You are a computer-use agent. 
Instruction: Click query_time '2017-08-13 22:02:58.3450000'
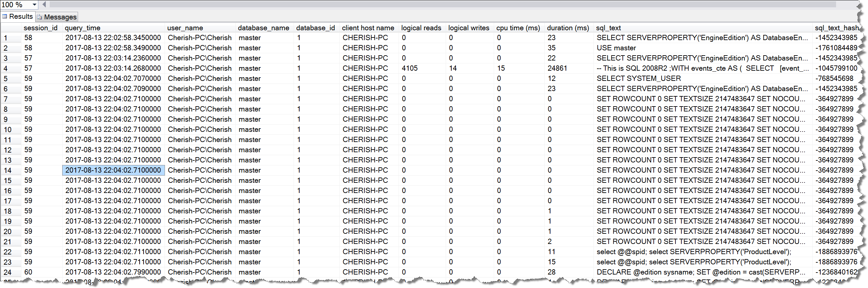click(113, 38)
